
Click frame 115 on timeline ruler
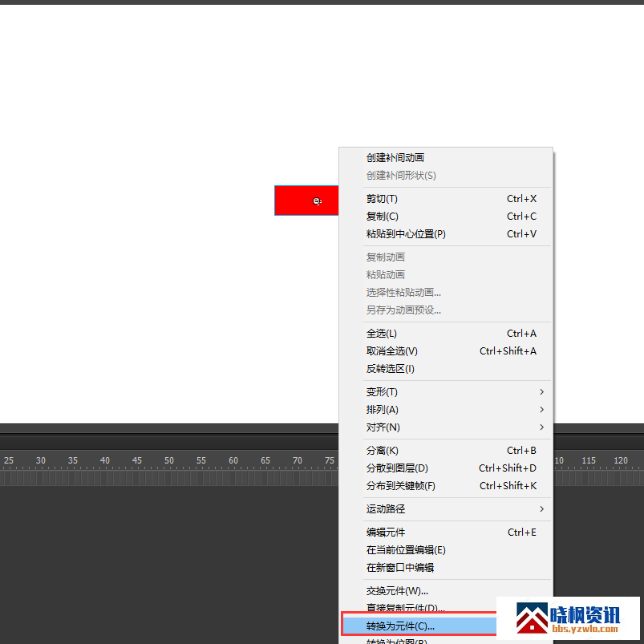pos(589,461)
